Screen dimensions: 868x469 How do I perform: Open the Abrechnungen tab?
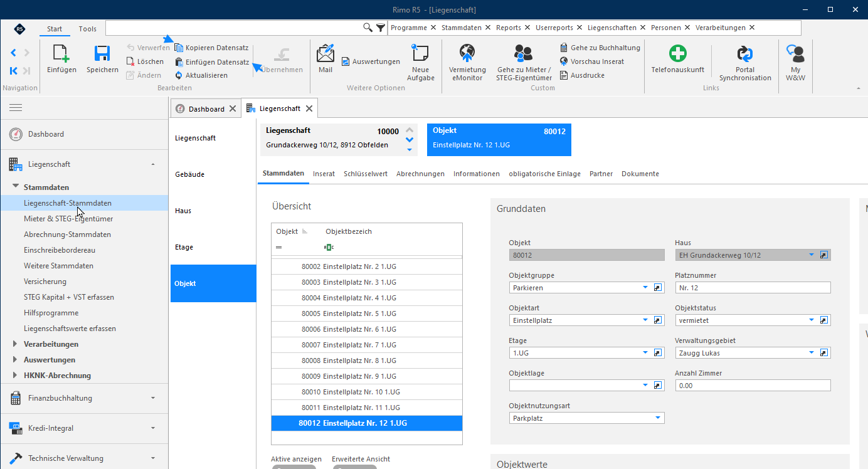pyautogui.click(x=420, y=174)
